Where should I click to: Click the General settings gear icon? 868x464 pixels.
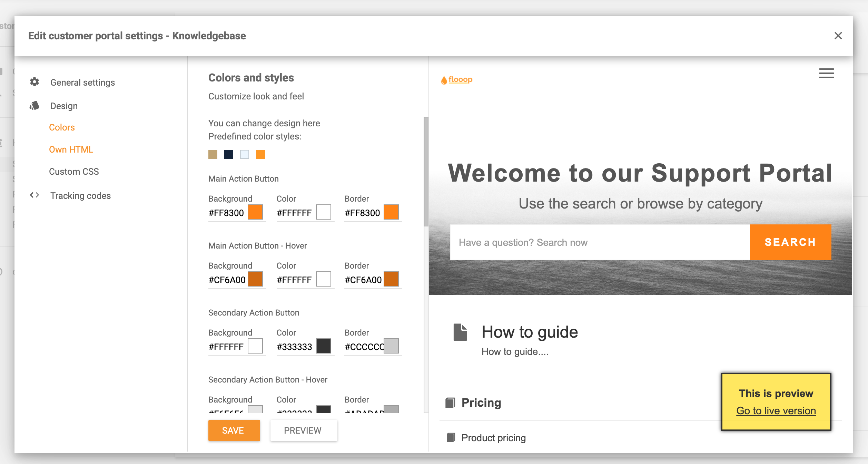(34, 82)
